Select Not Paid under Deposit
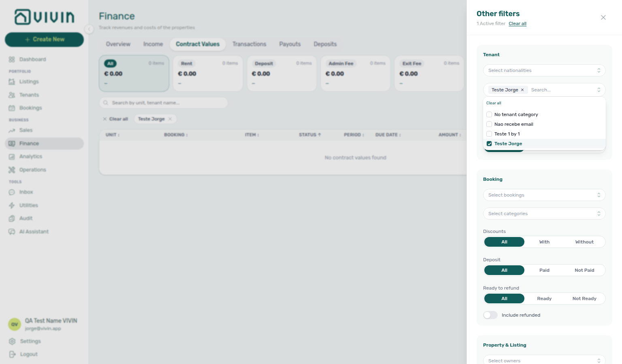 pyautogui.click(x=584, y=270)
